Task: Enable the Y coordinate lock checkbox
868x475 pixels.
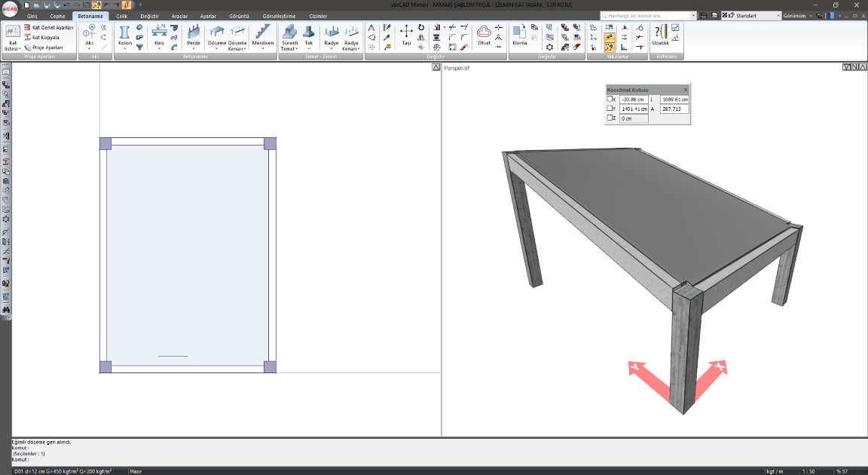Action: pos(610,109)
